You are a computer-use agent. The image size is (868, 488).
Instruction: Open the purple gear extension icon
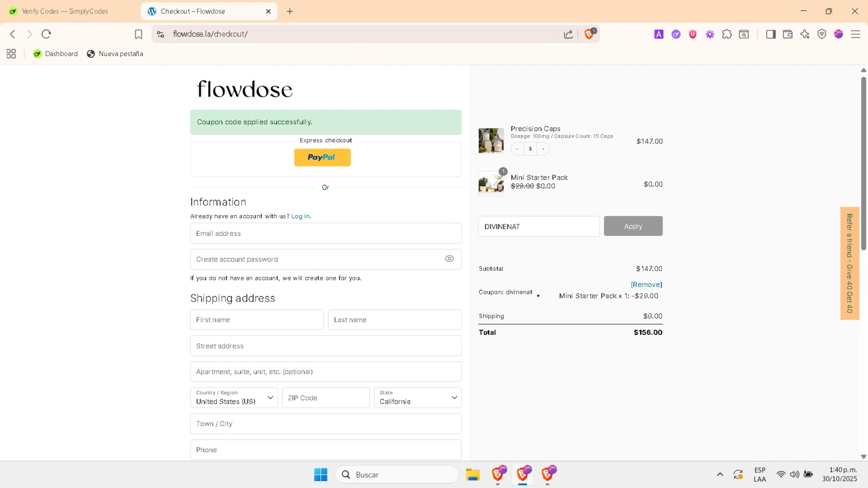tap(710, 34)
